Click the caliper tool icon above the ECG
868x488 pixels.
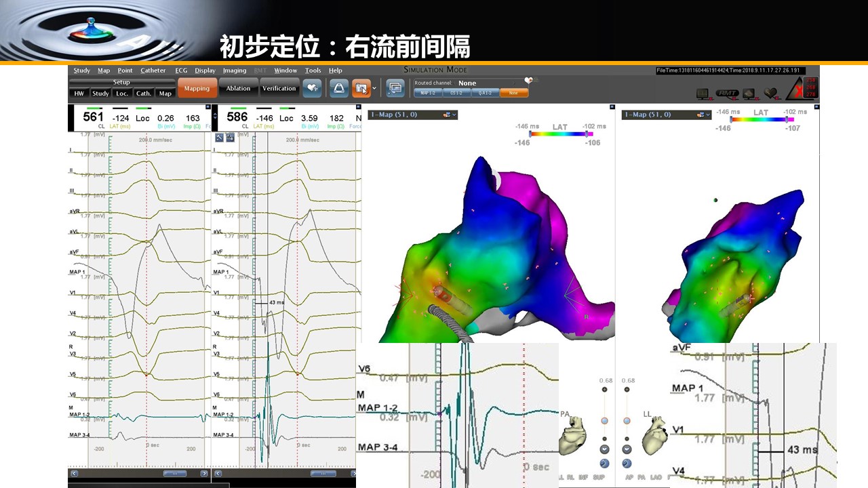point(219,138)
